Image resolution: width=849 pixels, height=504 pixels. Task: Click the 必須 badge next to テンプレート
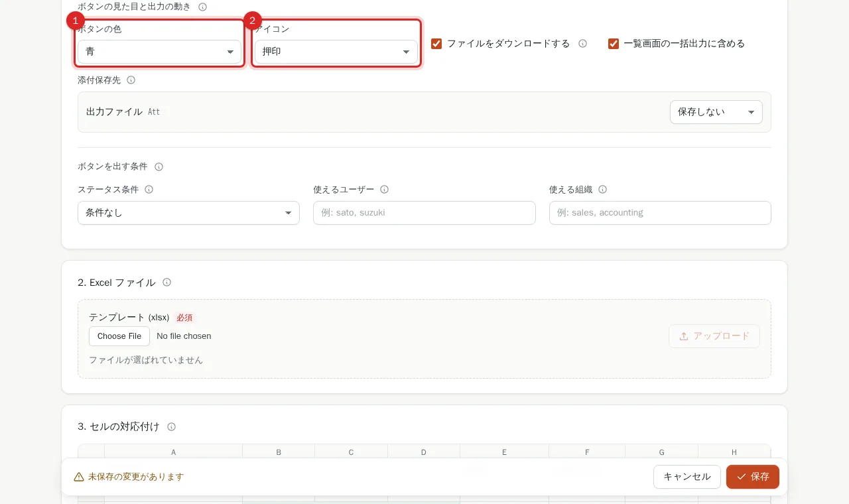[x=184, y=318]
